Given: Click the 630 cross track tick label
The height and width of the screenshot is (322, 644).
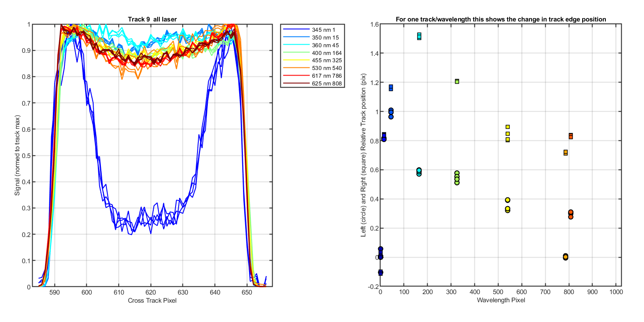Looking at the screenshot, I should pyautogui.click(x=183, y=293).
